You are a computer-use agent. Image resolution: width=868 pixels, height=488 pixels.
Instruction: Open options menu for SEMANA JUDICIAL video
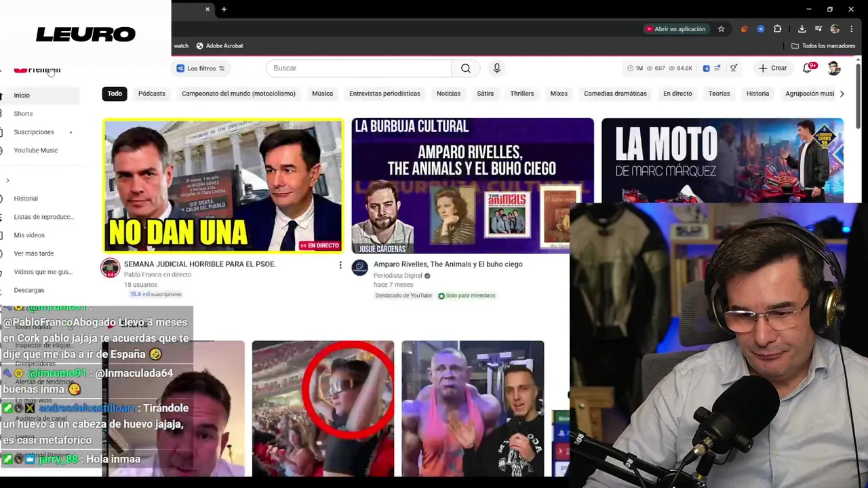click(x=340, y=265)
